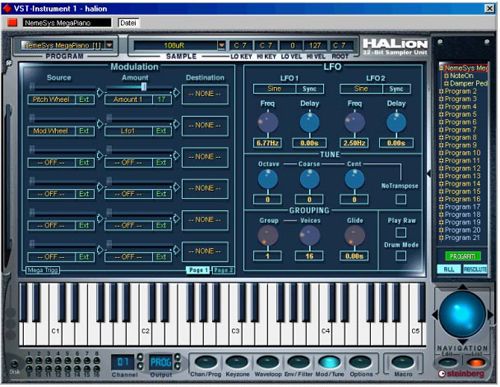Viewport: 500px width, 387px height.
Task: Open the Program dropdown arrow
Action: (x=109, y=45)
